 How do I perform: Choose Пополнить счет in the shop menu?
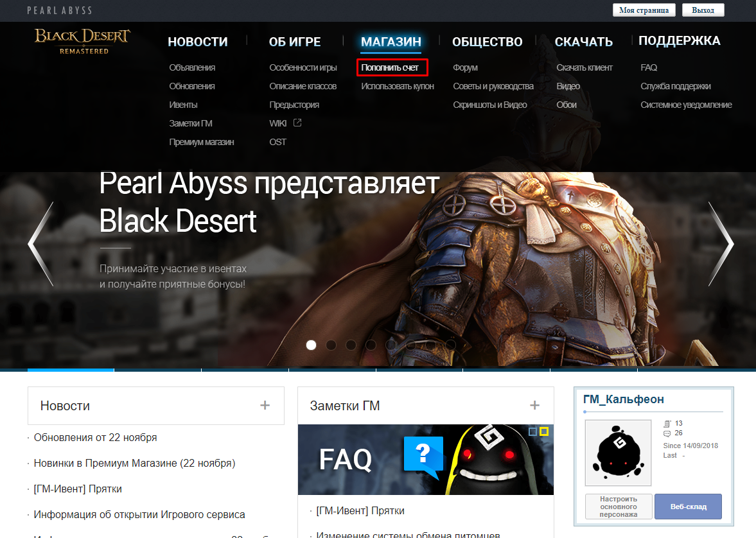tap(390, 67)
